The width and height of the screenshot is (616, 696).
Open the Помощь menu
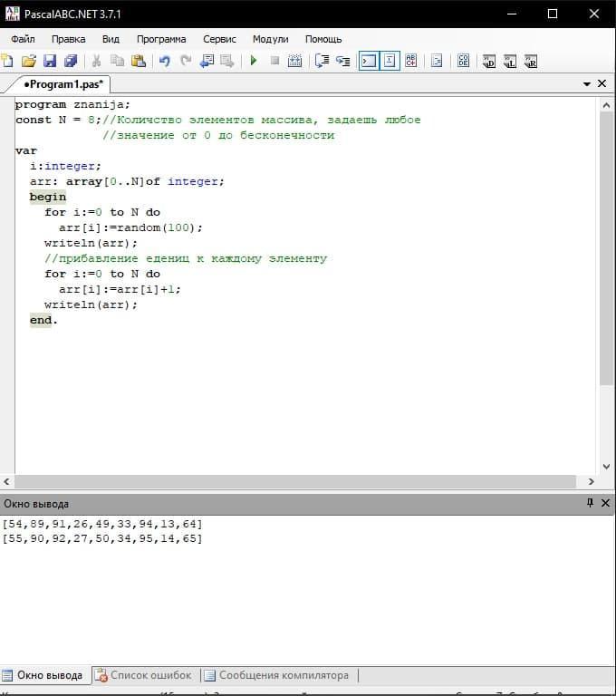(x=323, y=39)
